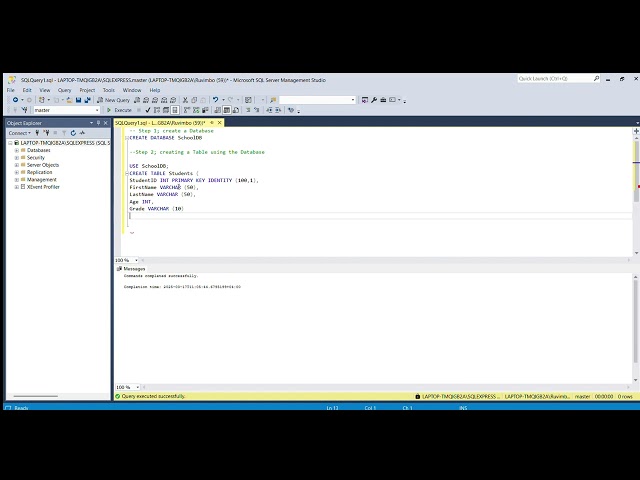The width and height of the screenshot is (640, 480).
Task: Click the Copy icon in the toolbar
Action: click(x=194, y=100)
